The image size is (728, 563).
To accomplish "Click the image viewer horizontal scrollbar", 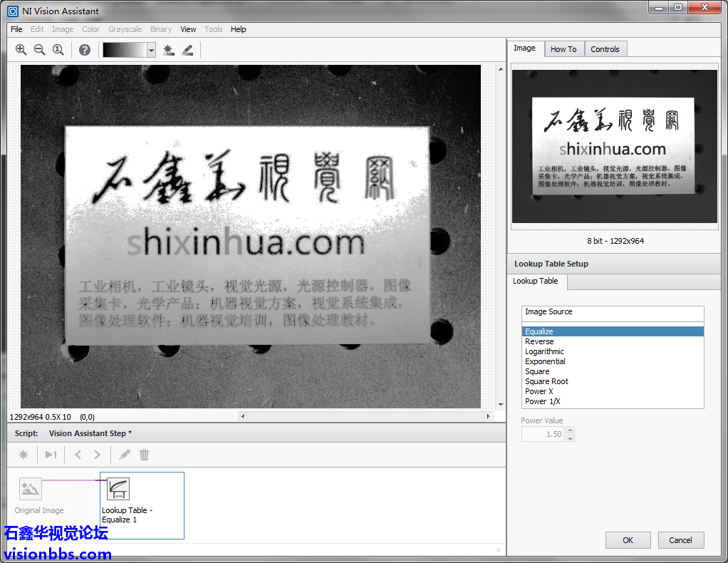I will point(365,416).
